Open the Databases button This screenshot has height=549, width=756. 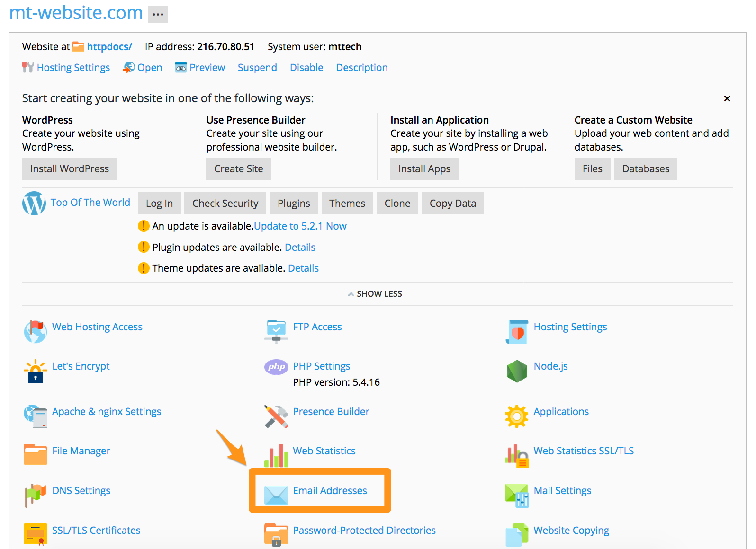(646, 168)
